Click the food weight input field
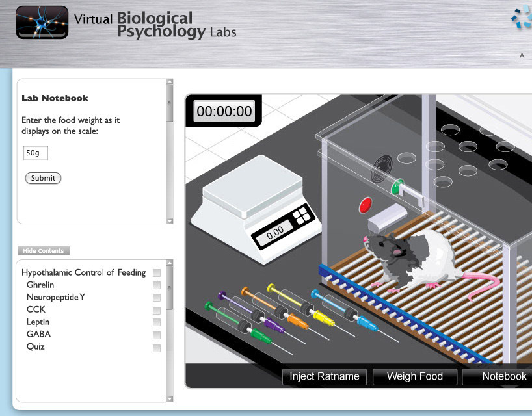The height and width of the screenshot is (416, 532). click(x=36, y=153)
